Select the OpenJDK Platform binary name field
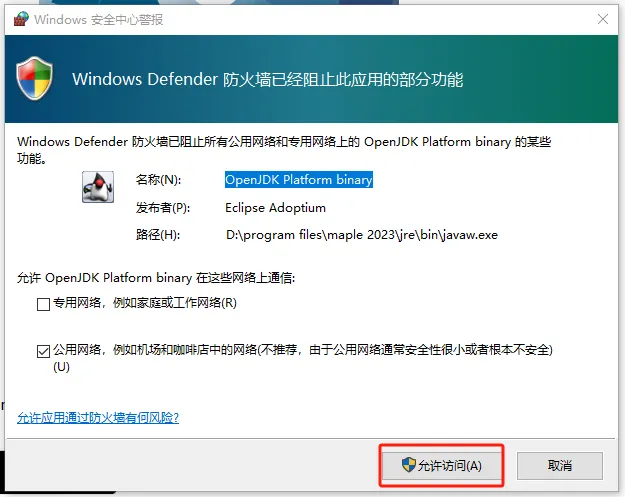 tap(299, 180)
